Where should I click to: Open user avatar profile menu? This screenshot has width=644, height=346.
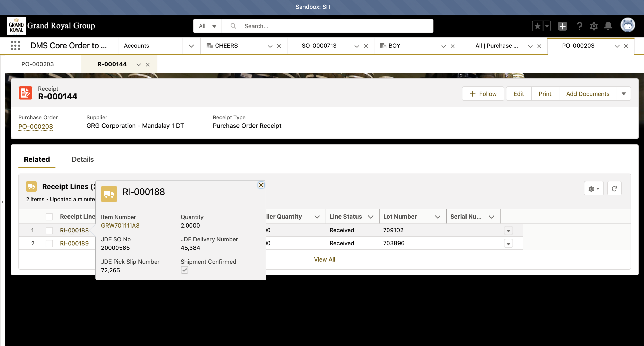pos(628,25)
